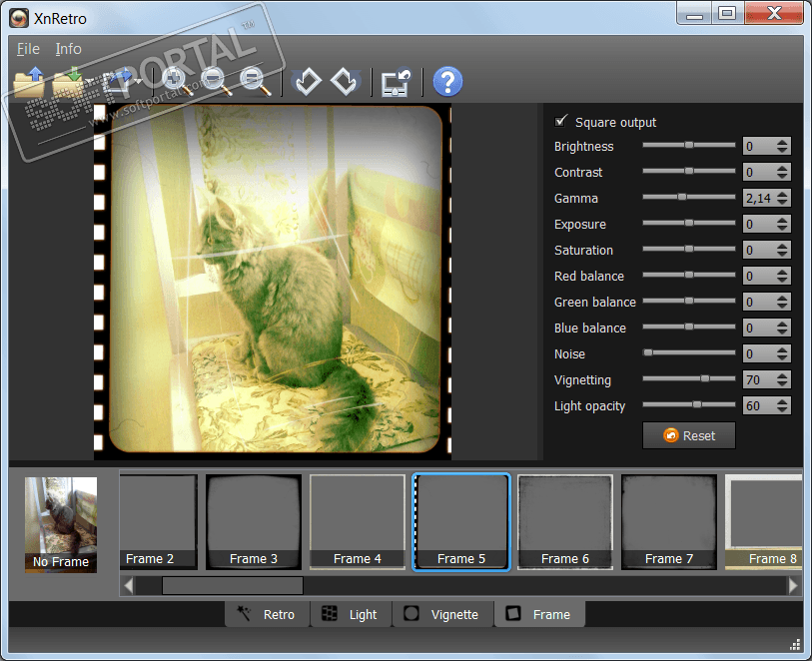This screenshot has height=661, width=812.
Task: Click the show original image icon
Action: 397,83
